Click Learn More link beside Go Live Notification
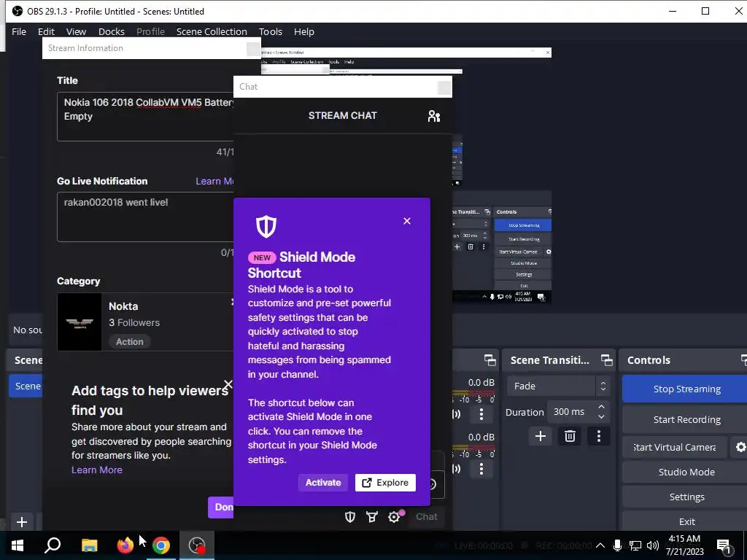 pyautogui.click(x=215, y=181)
